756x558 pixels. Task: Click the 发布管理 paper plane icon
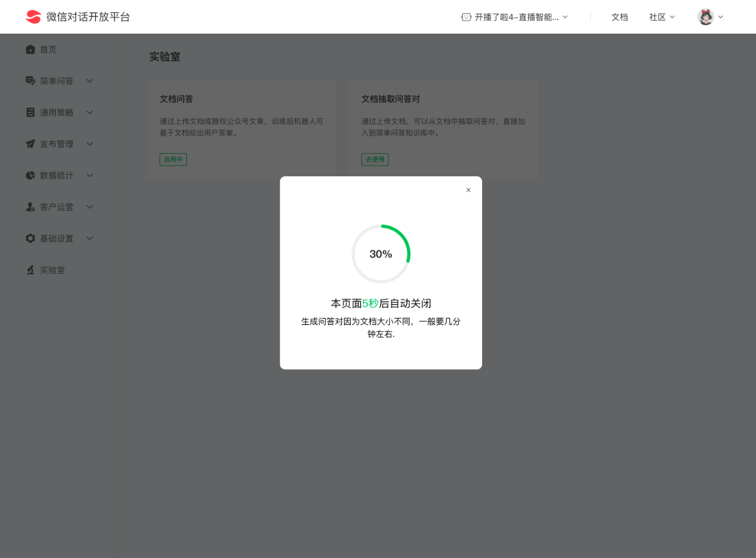point(30,144)
